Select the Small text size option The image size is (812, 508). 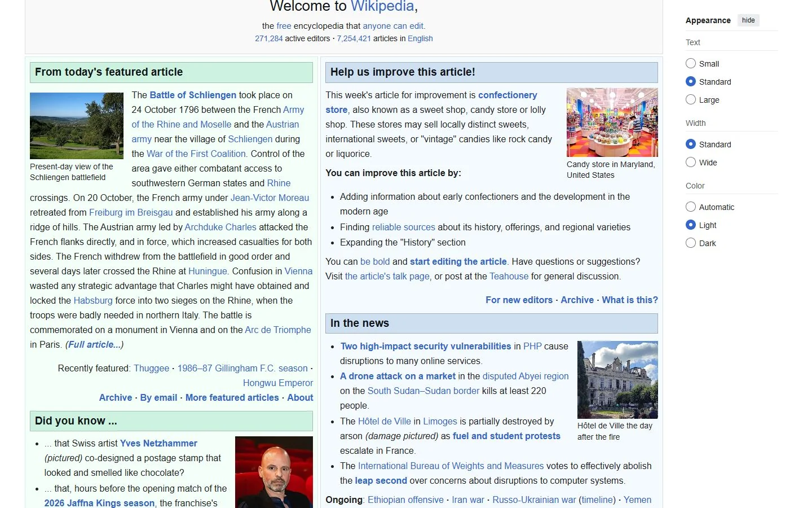(x=691, y=63)
